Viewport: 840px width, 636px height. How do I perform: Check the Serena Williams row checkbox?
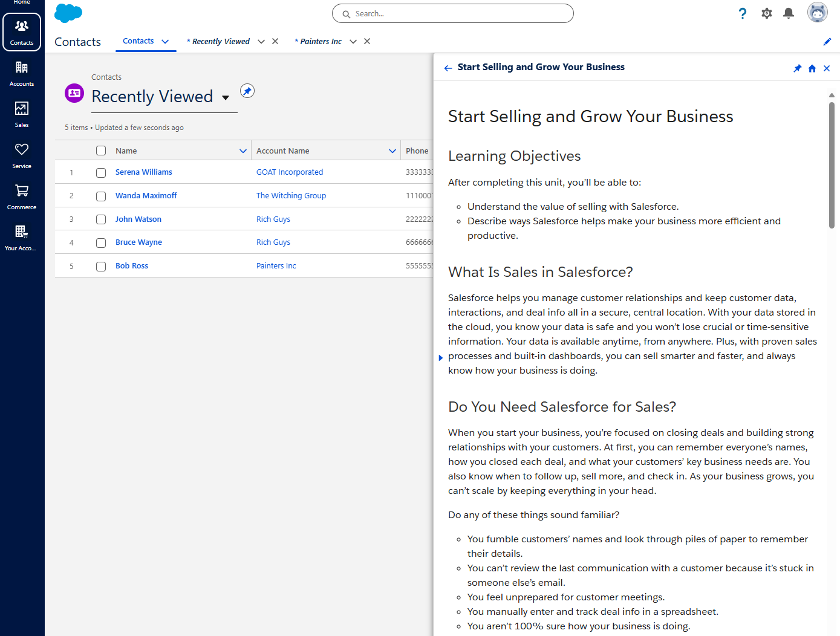(x=100, y=172)
